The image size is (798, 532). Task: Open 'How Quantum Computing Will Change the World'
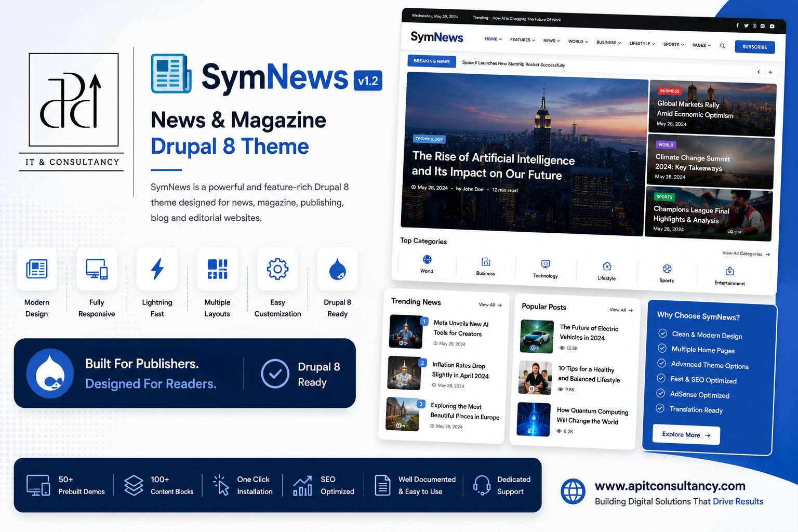(x=592, y=416)
